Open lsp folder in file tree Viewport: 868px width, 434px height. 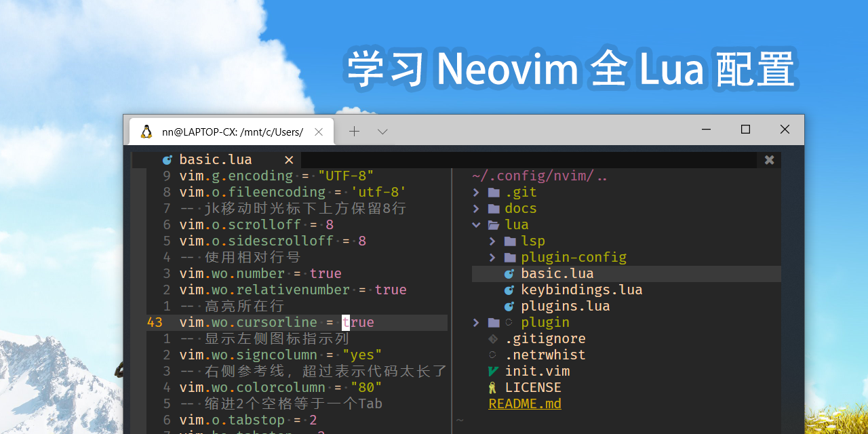[533, 241]
